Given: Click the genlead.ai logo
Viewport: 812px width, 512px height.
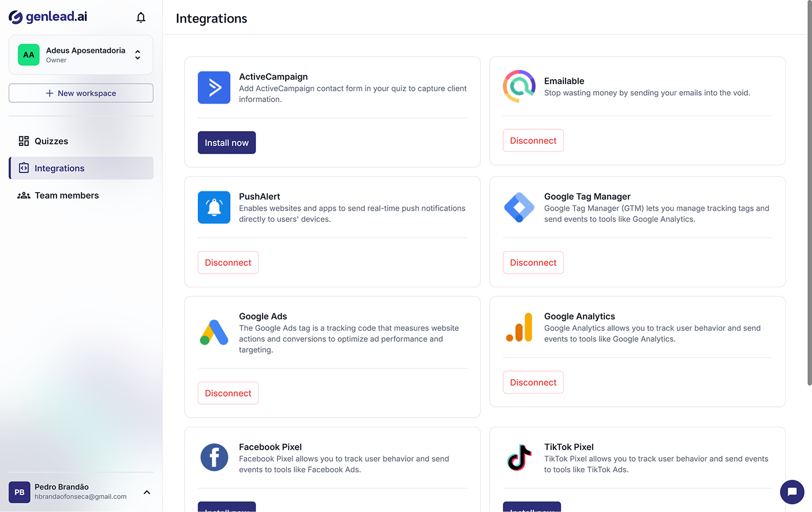Looking at the screenshot, I should 48,17.
